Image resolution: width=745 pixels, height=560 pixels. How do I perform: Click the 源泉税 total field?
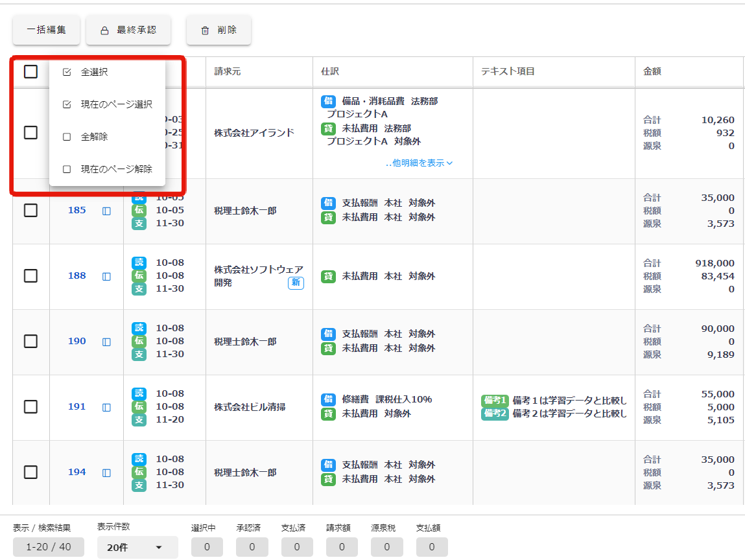pyautogui.click(x=386, y=547)
